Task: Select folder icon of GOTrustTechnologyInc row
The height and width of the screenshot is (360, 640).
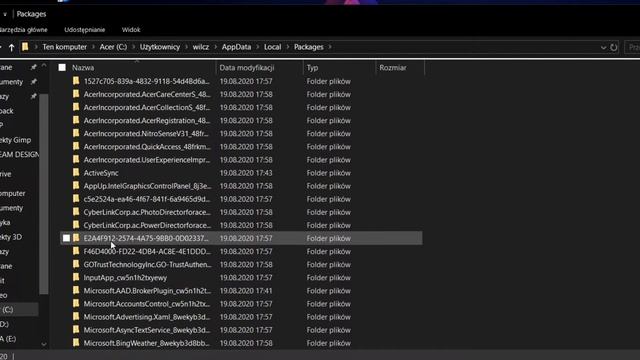Action: coord(76,264)
